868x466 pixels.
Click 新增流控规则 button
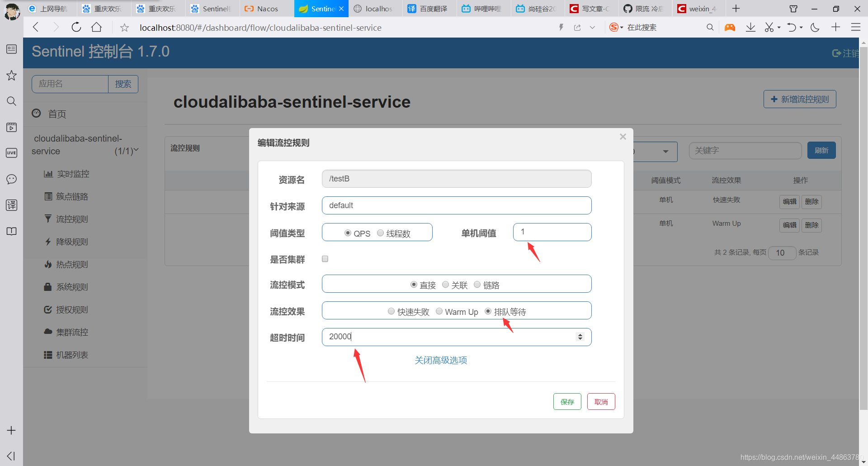[800, 99]
